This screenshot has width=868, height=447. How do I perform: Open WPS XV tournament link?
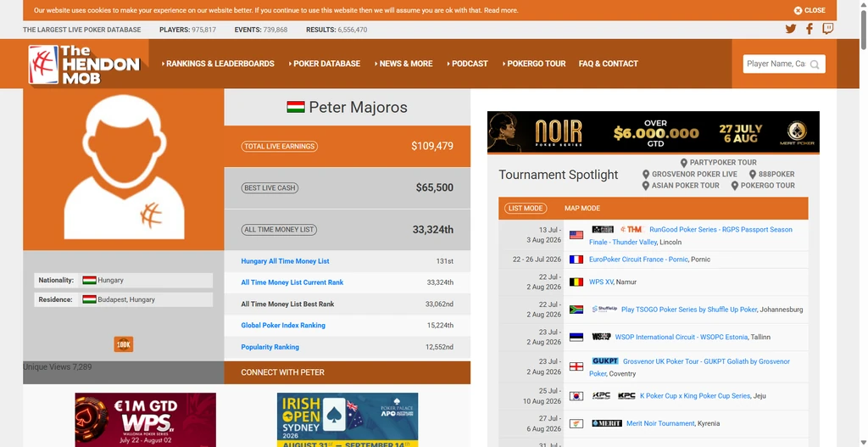coord(601,282)
